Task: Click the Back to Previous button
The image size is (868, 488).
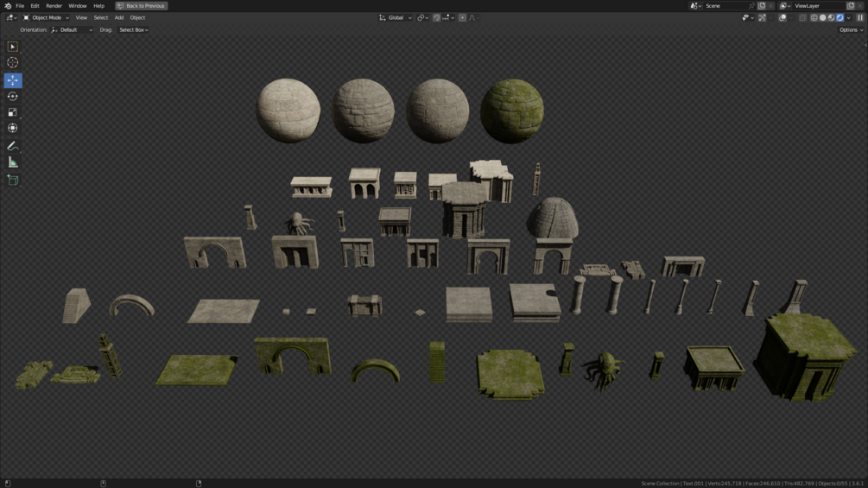Action: tap(141, 5)
